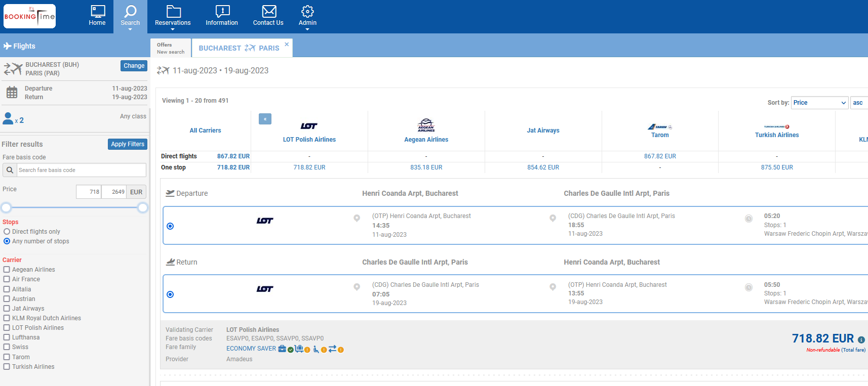Viewport: 868px width, 386px height.
Task: Open the asc sort order dropdown
Action: 859,103
